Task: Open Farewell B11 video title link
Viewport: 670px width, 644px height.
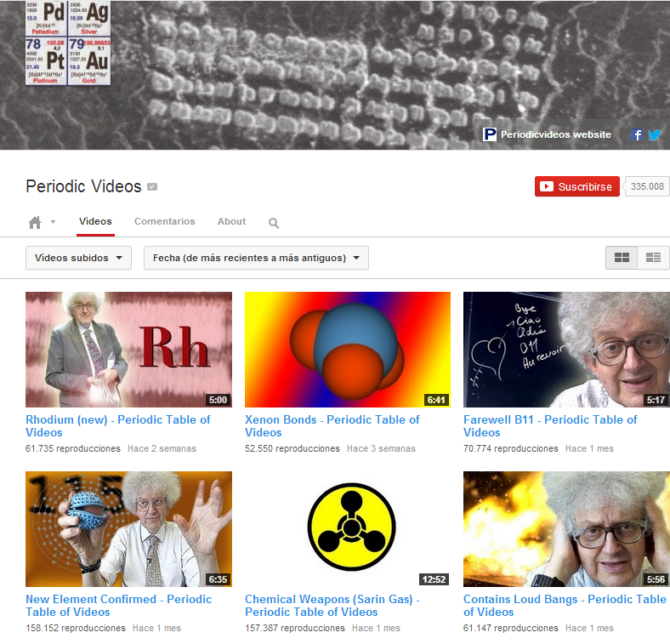Action: (550, 426)
